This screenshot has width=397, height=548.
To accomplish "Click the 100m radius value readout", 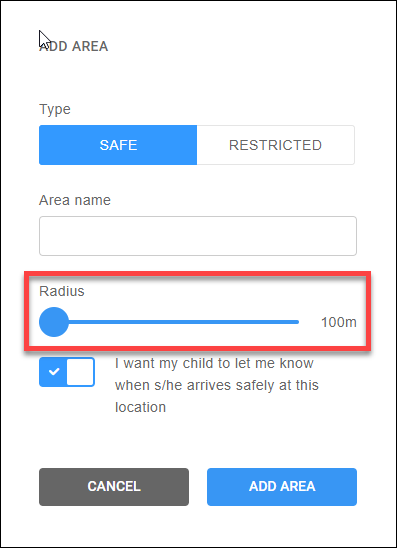I will point(339,322).
